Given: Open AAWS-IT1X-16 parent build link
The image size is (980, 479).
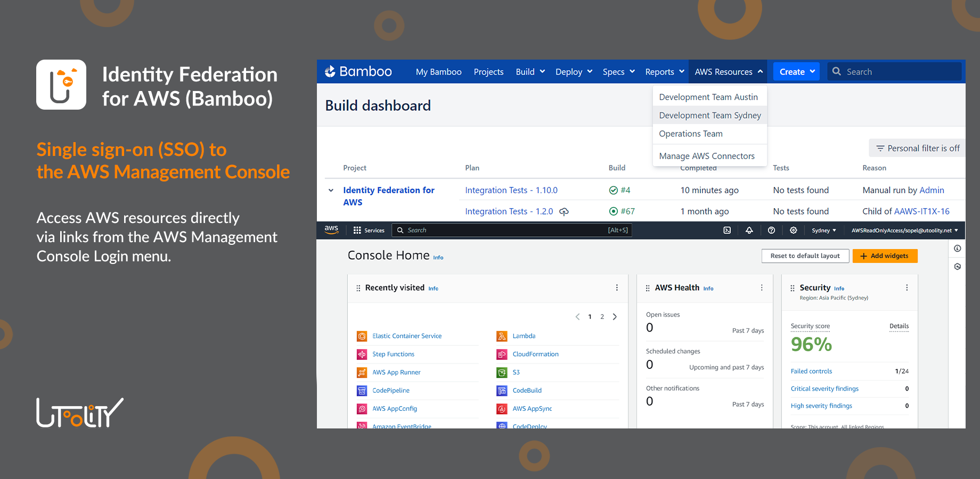Looking at the screenshot, I should pos(921,211).
